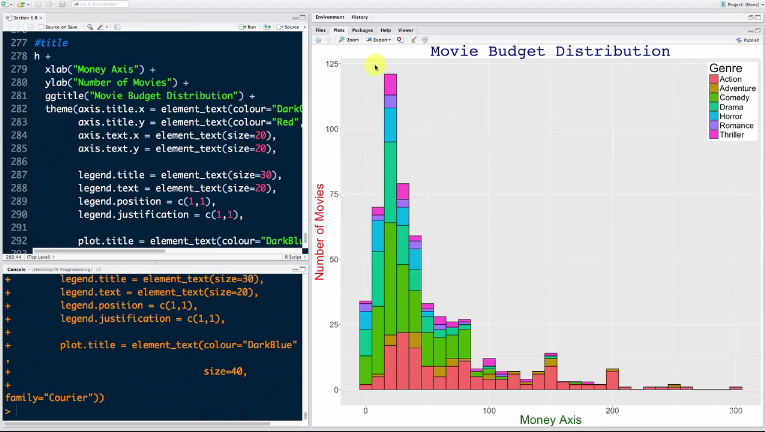Open the Files tab
Viewport: 765px width, 432px height.
coord(321,30)
